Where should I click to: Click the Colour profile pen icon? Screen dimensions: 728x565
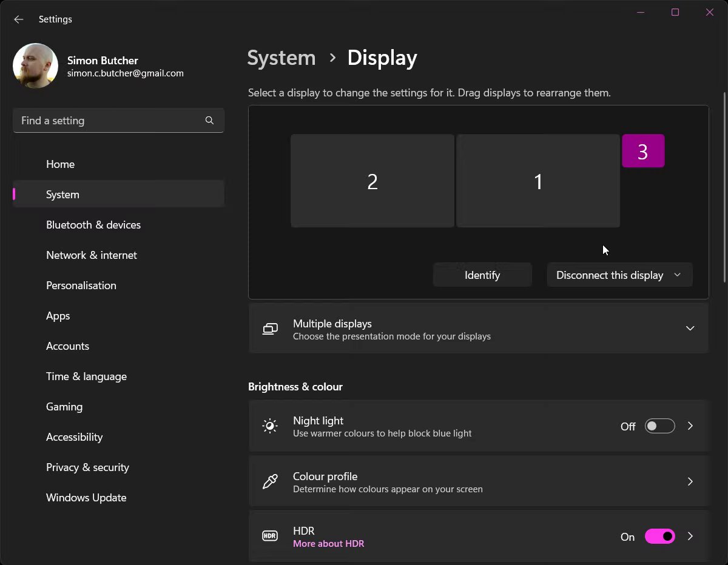(x=270, y=482)
